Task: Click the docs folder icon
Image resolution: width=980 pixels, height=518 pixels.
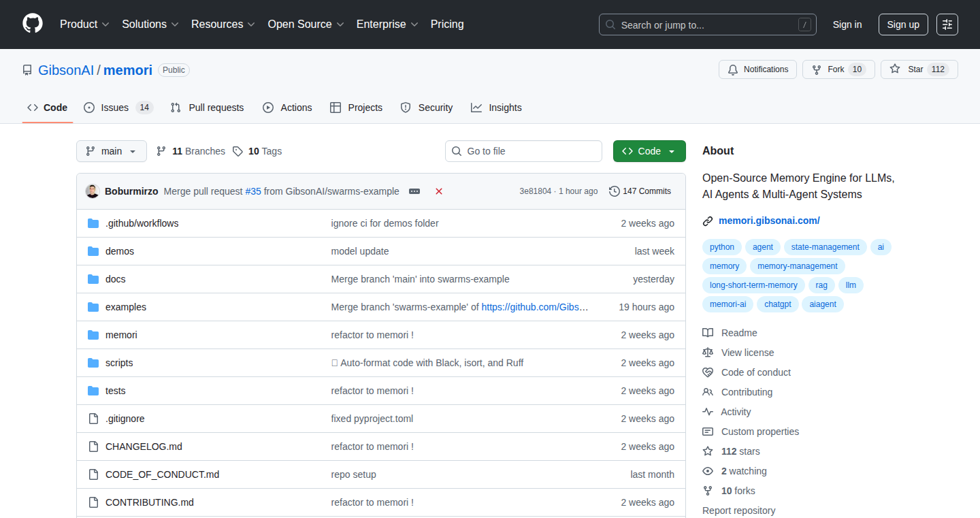Action: [x=93, y=279]
